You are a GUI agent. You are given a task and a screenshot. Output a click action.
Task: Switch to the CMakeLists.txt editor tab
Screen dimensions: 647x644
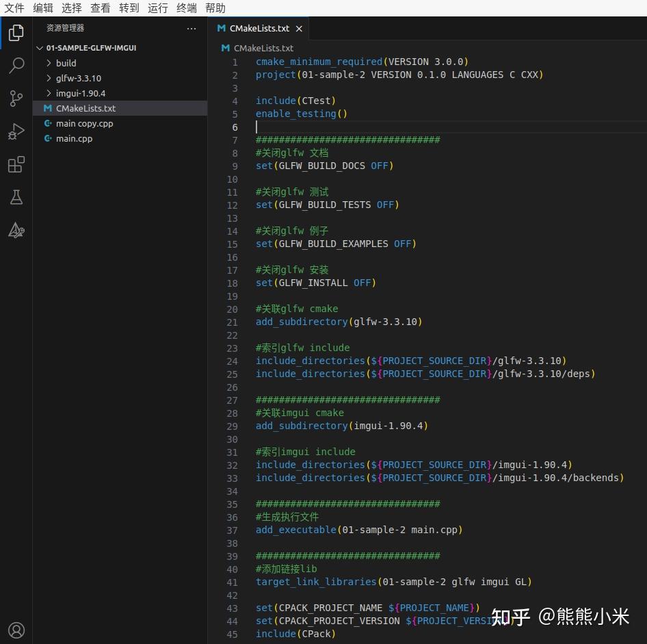click(x=259, y=28)
